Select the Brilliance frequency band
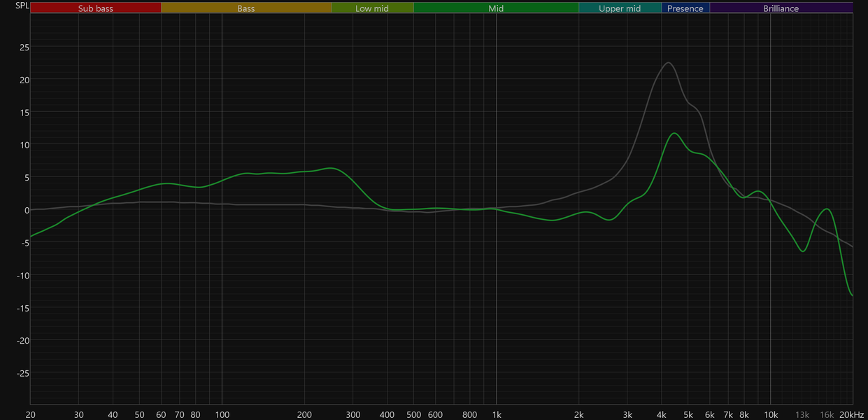868x420 pixels. (781, 8)
